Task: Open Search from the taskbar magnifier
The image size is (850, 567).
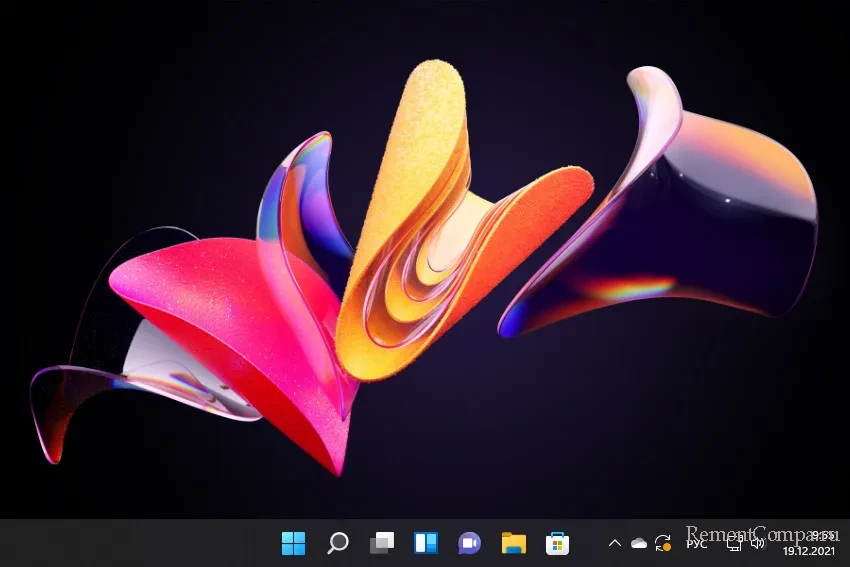Action: tap(338, 543)
